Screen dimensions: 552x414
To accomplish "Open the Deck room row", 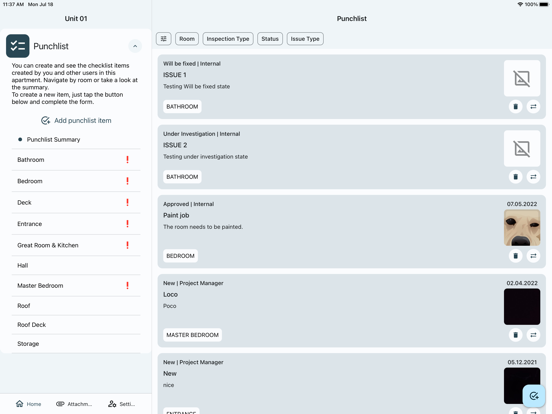I will (x=76, y=202).
